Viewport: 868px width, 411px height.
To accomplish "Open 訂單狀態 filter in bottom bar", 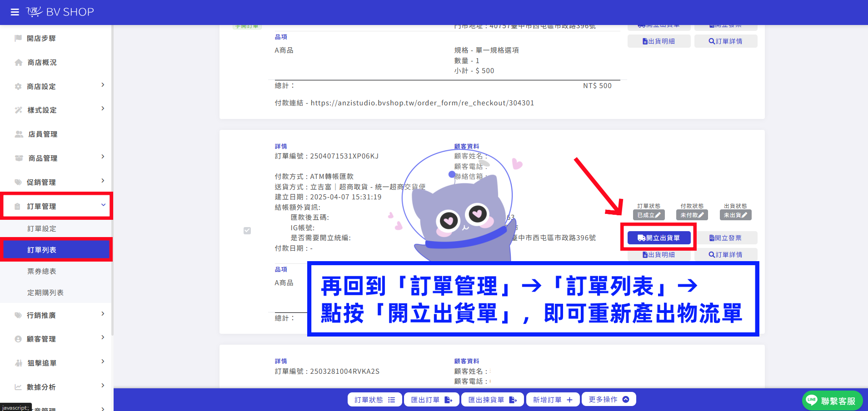I will [375, 400].
